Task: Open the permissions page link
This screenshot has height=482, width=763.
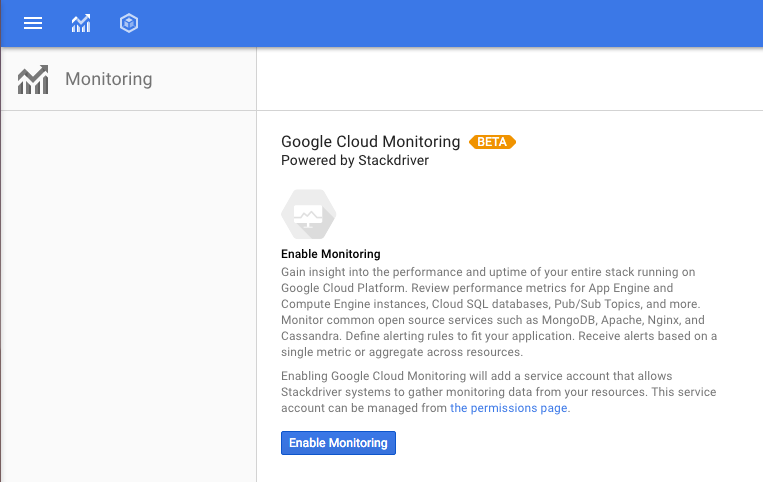Action: coord(509,408)
